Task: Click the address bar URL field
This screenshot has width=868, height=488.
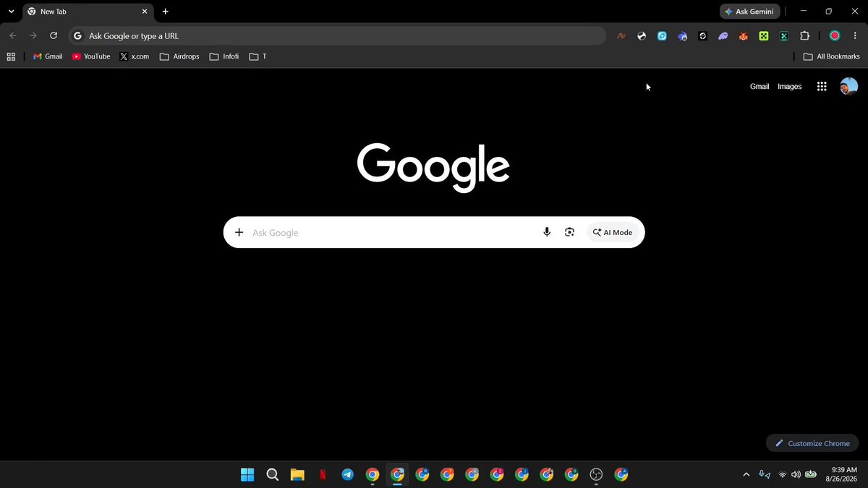Action: (x=337, y=35)
